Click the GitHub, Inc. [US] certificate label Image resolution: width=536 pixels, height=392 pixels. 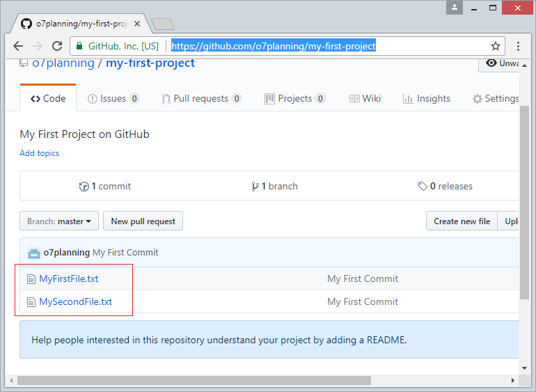coord(123,46)
